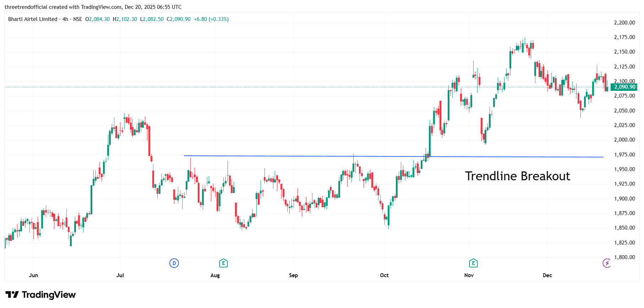Click the 1,925.00 price axis label

(x=624, y=184)
